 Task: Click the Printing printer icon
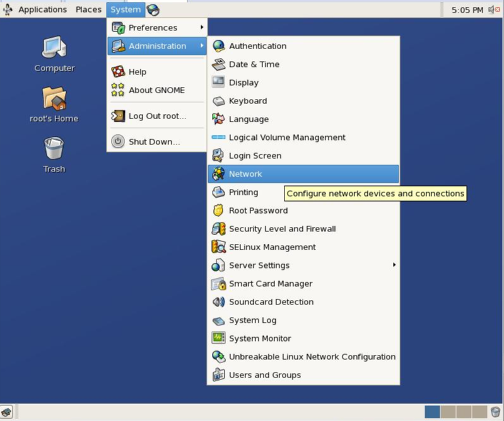click(x=219, y=192)
